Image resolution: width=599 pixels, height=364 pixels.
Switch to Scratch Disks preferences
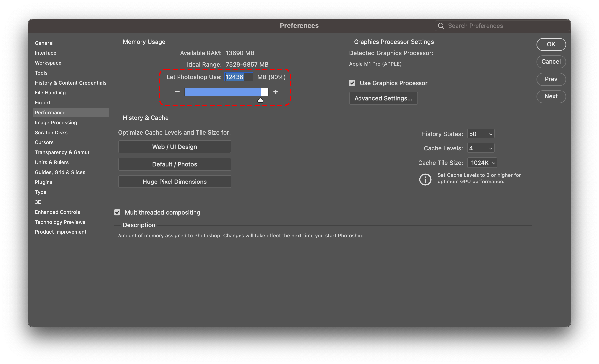(51, 133)
